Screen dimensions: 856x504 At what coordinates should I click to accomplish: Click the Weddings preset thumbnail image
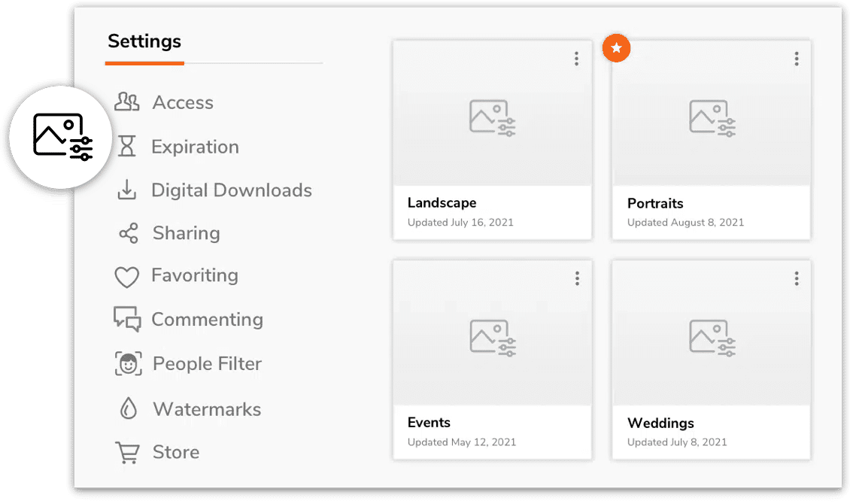click(x=712, y=333)
